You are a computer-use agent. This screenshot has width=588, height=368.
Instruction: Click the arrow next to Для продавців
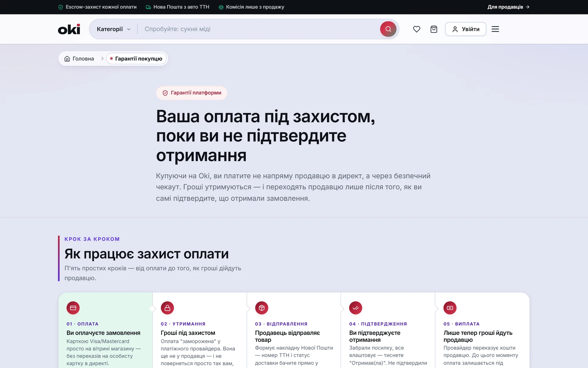pyautogui.click(x=527, y=7)
